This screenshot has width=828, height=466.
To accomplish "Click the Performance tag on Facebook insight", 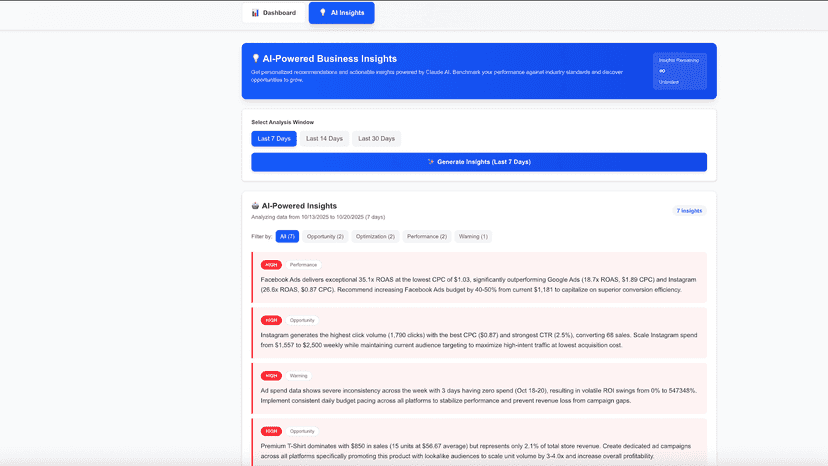I will click(x=303, y=265).
